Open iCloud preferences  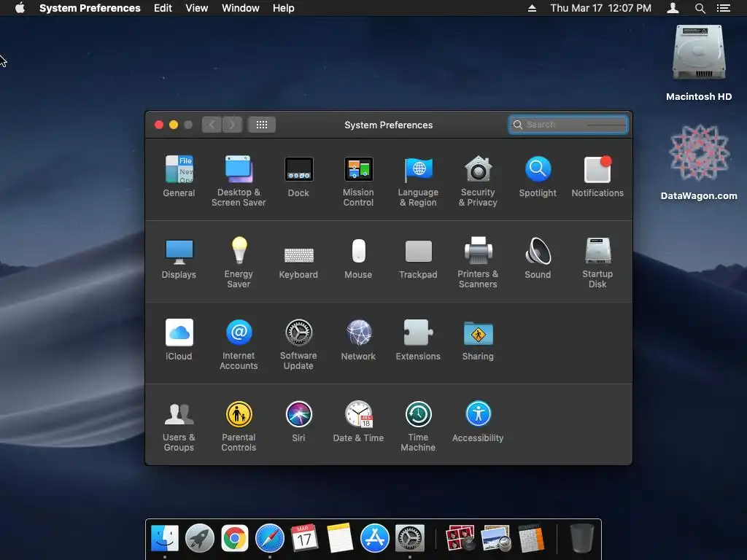(x=179, y=340)
